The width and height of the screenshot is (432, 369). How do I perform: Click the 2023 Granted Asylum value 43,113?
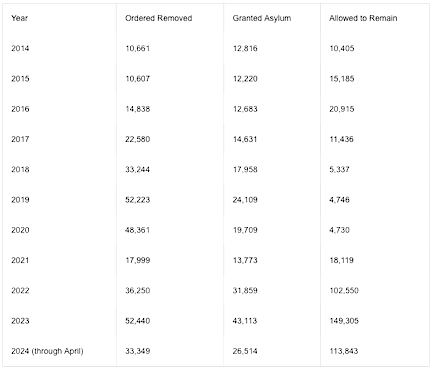[x=245, y=321]
